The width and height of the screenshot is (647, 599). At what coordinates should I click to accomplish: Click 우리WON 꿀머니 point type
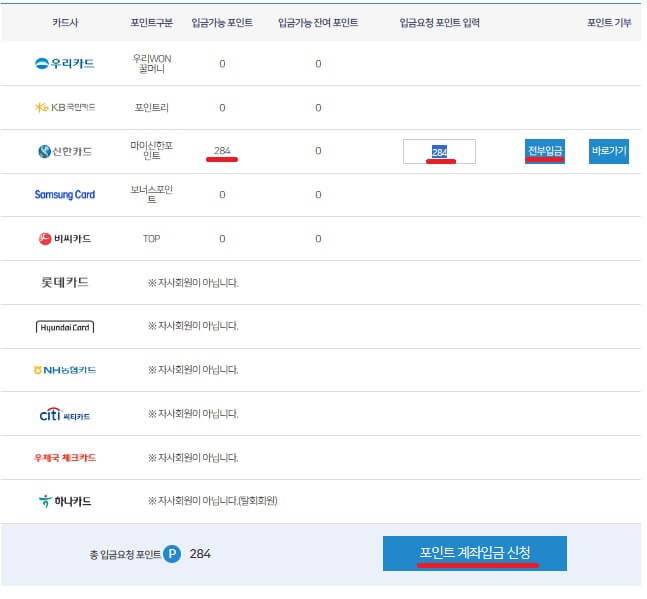[152, 64]
